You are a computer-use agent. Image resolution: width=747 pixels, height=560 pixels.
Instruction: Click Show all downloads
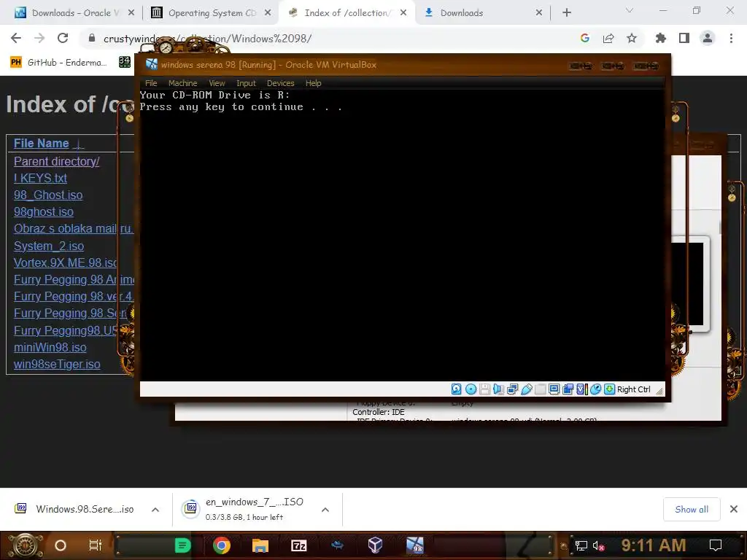[x=692, y=510]
